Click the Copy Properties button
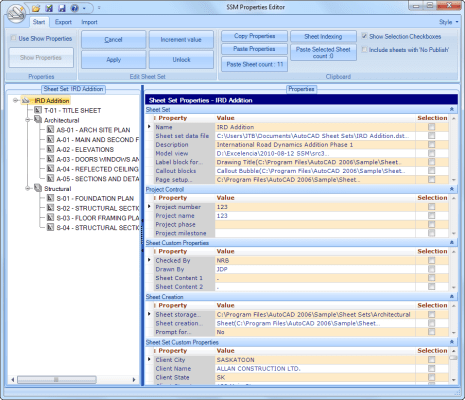The width and height of the screenshot is (465, 400). click(254, 36)
